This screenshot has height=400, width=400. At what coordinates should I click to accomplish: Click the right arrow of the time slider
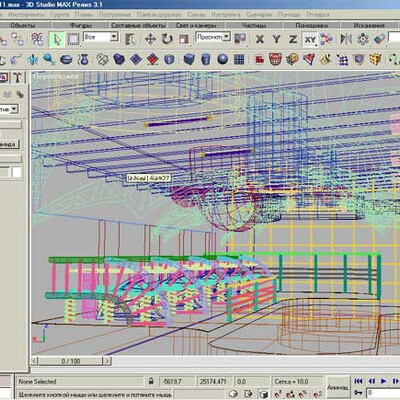(x=107, y=361)
